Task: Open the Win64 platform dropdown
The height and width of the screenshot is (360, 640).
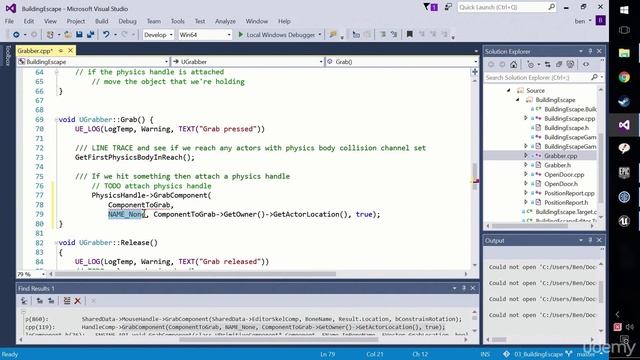Action: point(205,35)
